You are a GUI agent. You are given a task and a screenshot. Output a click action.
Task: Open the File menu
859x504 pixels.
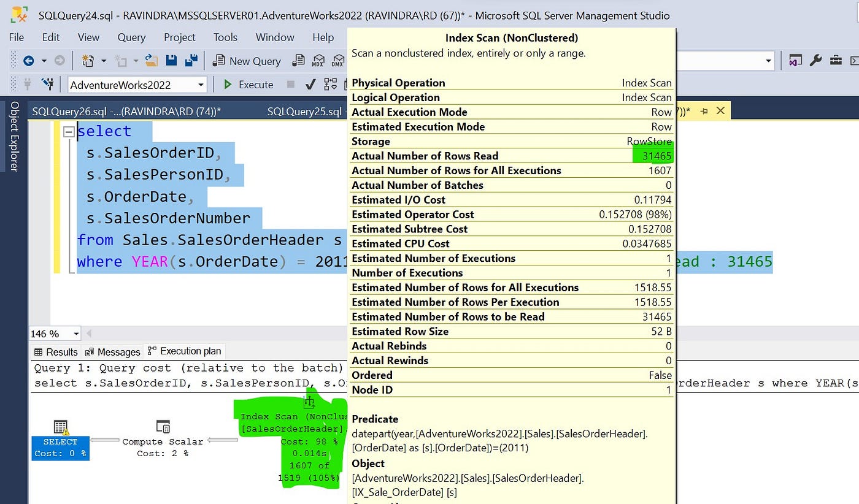pyautogui.click(x=17, y=37)
